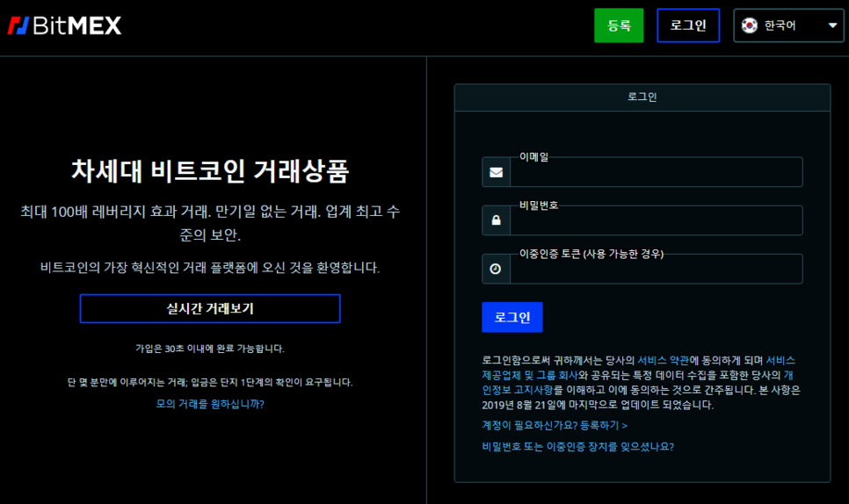Click 계정이 필요하신가요? 등록하기 link

click(x=555, y=426)
